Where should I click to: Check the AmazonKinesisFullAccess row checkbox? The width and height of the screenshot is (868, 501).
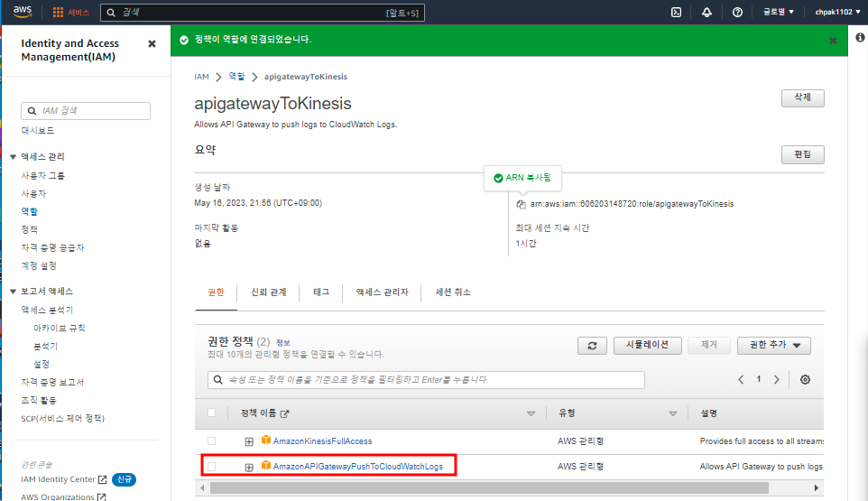coord(211,441)
